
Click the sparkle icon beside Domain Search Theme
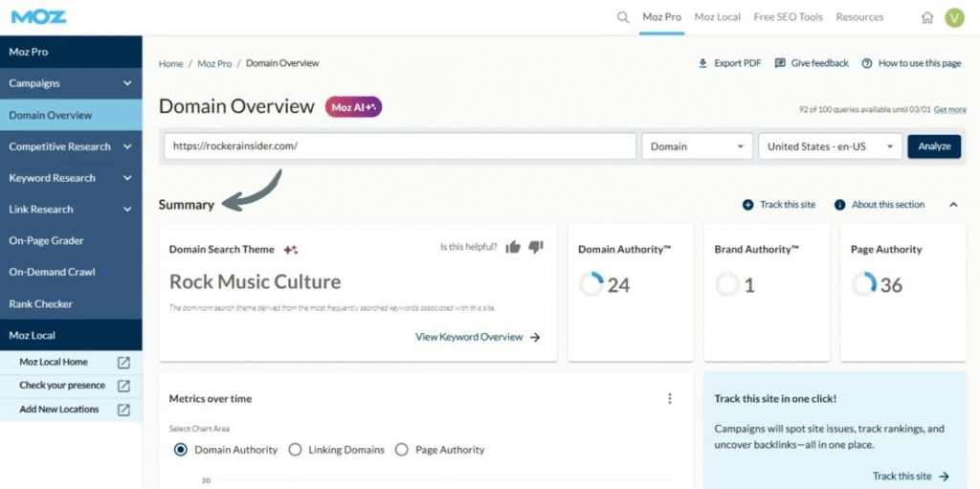pos(290,250)
